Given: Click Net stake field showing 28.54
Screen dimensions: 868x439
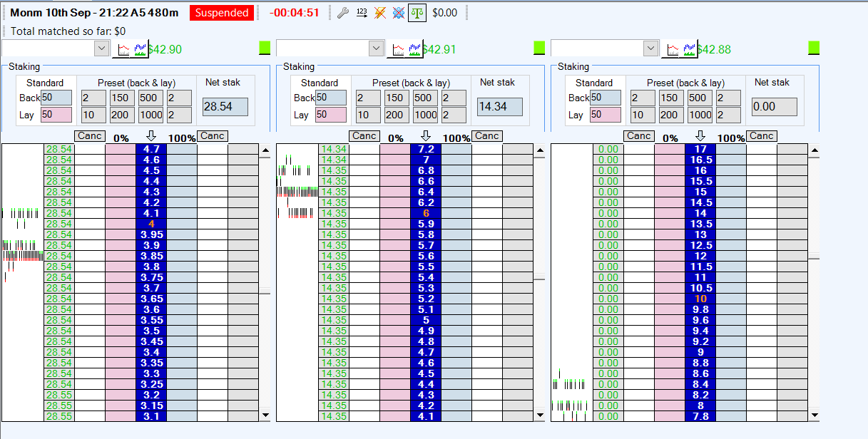Looking at the screenshot, I should pyautogui.click(x=225, y=107).
